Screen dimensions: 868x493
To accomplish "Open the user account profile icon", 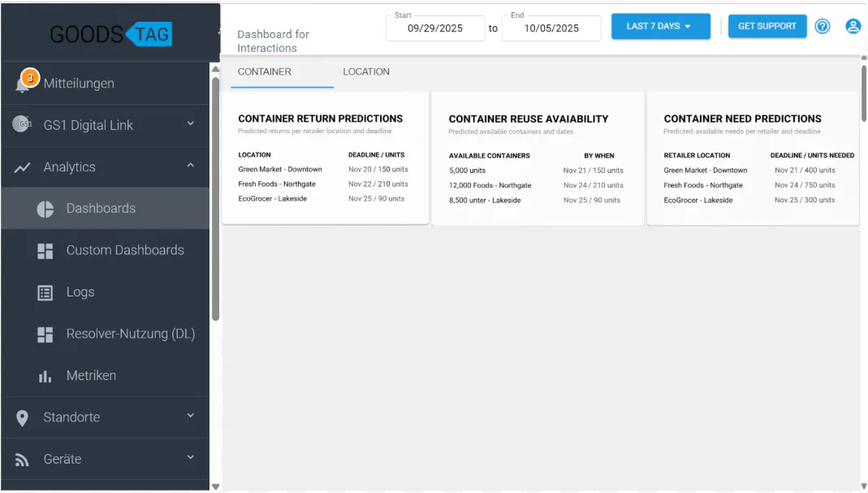I will [x=853, y=26].
